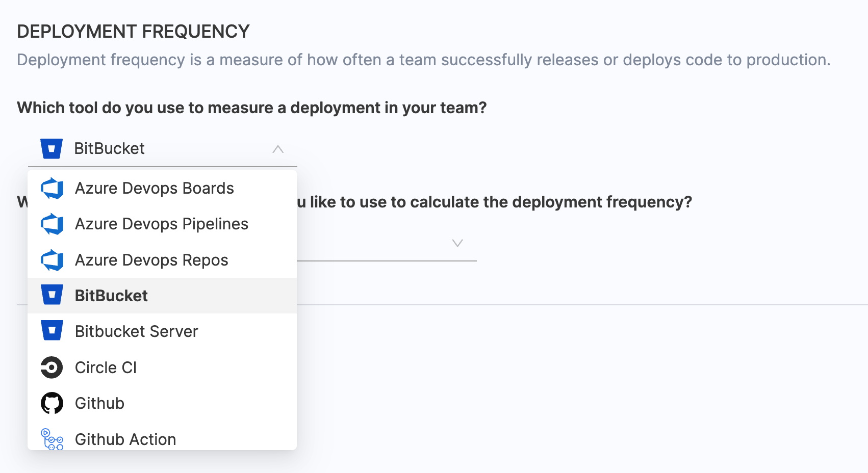Choose Azure Devops Pipelines from the list
Screen dimensions: 868x473
pyautogui.click(x=161, y=224)
